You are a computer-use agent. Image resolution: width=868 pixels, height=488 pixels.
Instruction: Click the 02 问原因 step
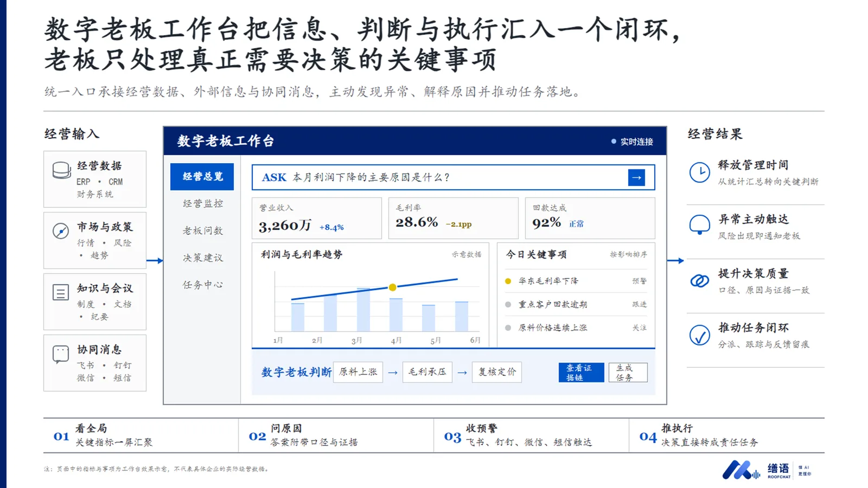coord(336,435)
